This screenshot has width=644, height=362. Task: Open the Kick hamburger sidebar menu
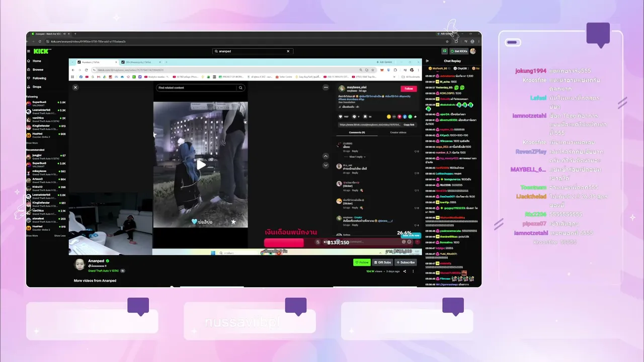(29, 51)
